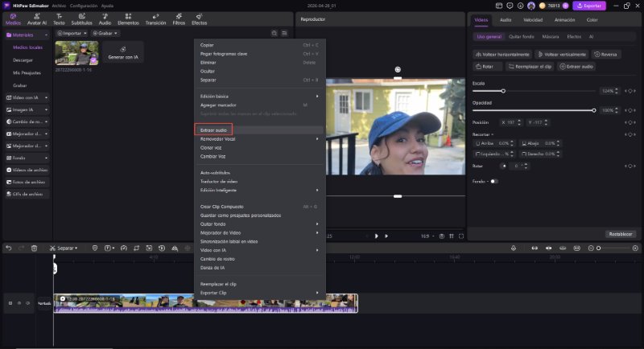Click the undo arrow in timeline toolbar
This screenshot has height=349, width=644.
[x=9, y=248]
